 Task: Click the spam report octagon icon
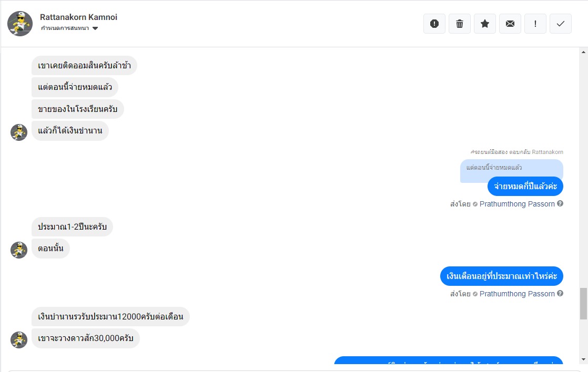pyautogui.click(x=434, y=24)
